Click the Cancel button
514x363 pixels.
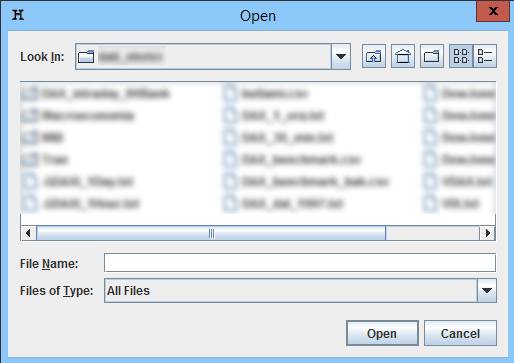coord(460,333)
